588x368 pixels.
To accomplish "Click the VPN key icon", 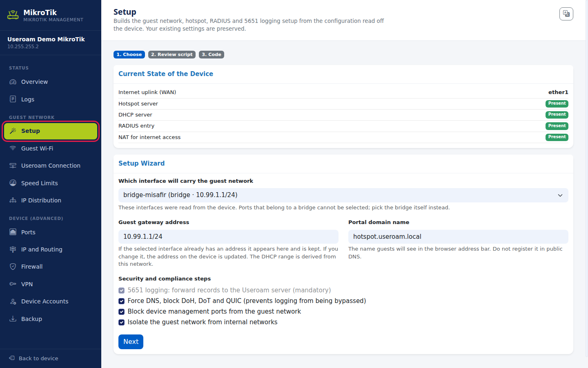I will point(13,284).
